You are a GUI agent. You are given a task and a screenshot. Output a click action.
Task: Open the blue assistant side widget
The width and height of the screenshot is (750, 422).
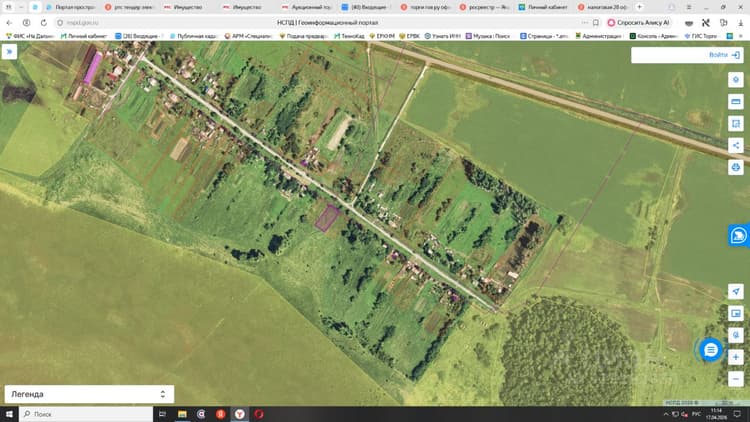click(x=739, y=235)
